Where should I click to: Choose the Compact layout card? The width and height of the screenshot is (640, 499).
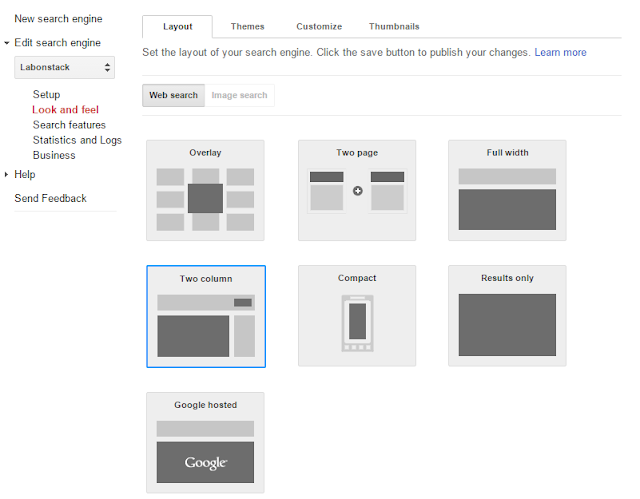click(357, 315)
